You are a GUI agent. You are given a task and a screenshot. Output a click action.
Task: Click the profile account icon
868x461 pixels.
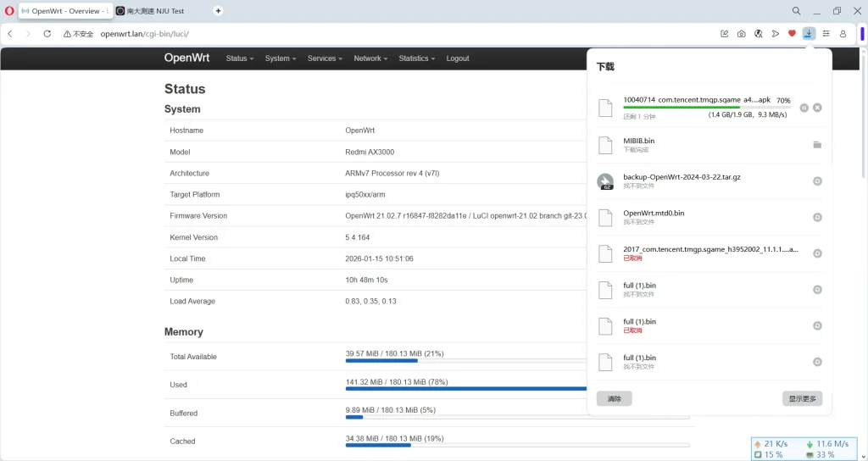click(843, 34)
